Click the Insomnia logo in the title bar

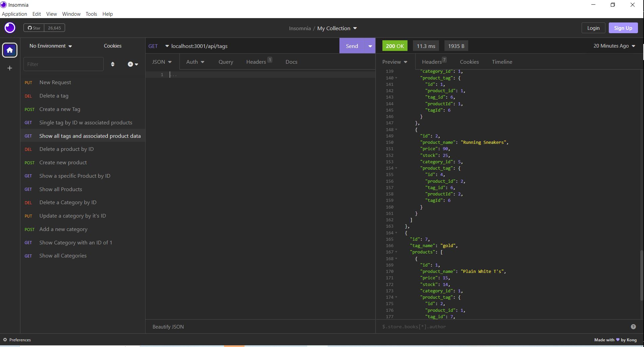pyautogui.click(x=4, y=5)
